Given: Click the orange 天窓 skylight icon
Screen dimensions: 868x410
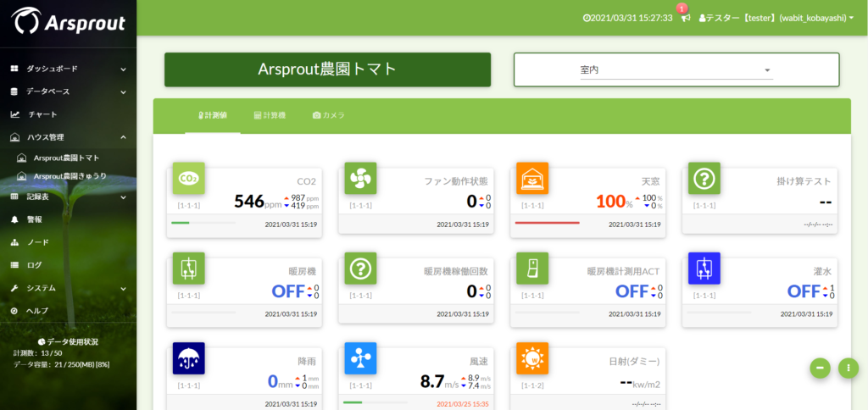Looking at the screenshot, I should [x=532, y=178].
